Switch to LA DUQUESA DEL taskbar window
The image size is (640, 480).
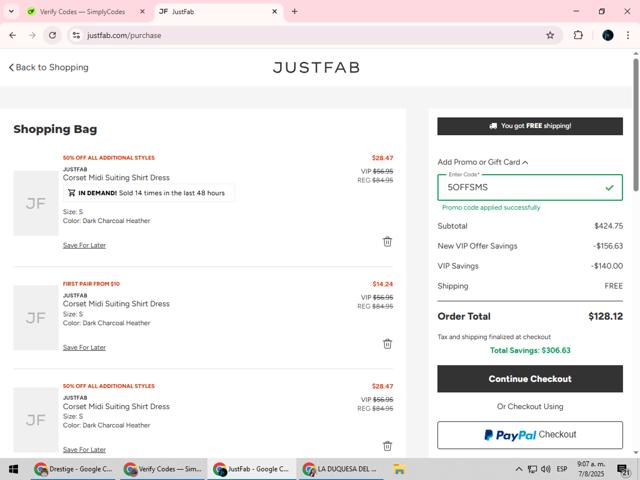click(341, 469)
